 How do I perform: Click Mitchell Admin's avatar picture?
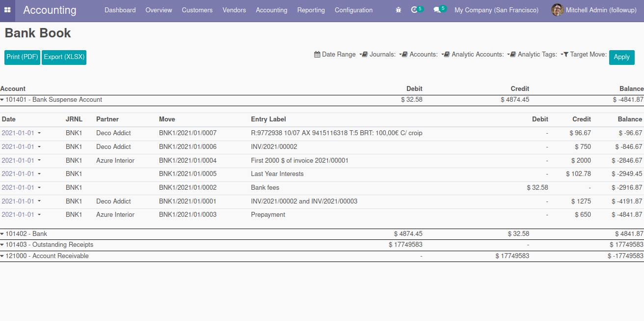pos(557,10)
